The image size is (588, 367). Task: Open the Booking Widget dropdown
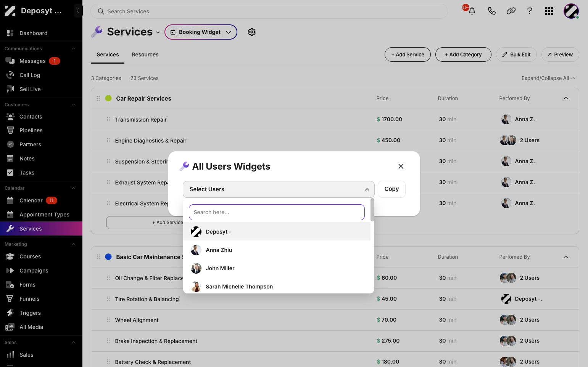click(201, 32)
